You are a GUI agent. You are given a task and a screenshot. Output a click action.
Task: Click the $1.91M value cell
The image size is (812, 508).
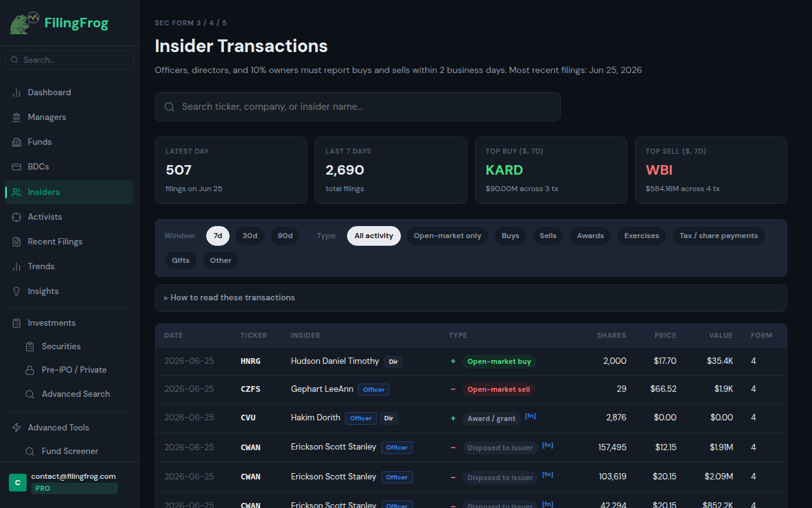tap(721, 448)
